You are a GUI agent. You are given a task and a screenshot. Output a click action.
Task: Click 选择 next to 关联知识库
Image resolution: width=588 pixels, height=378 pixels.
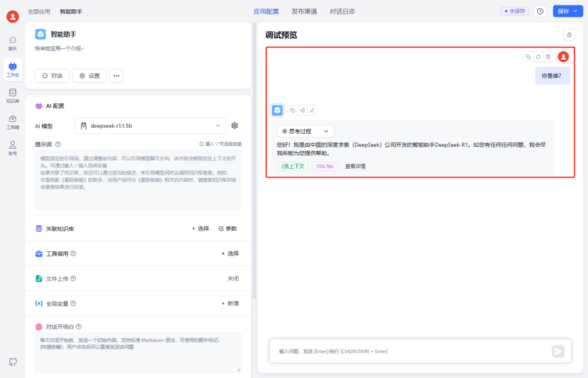(x=200, y=228)
